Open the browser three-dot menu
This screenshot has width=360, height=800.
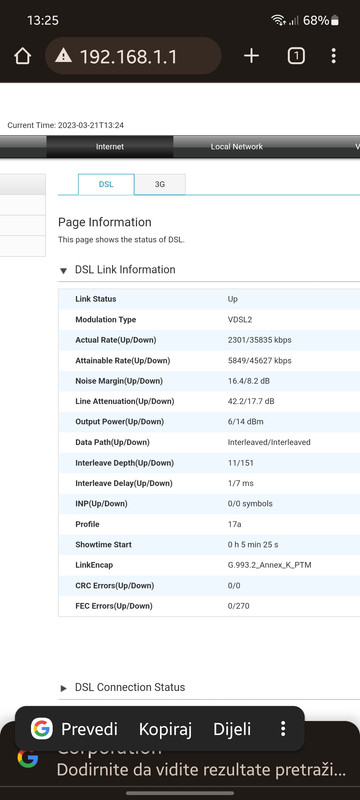(333, 56)
